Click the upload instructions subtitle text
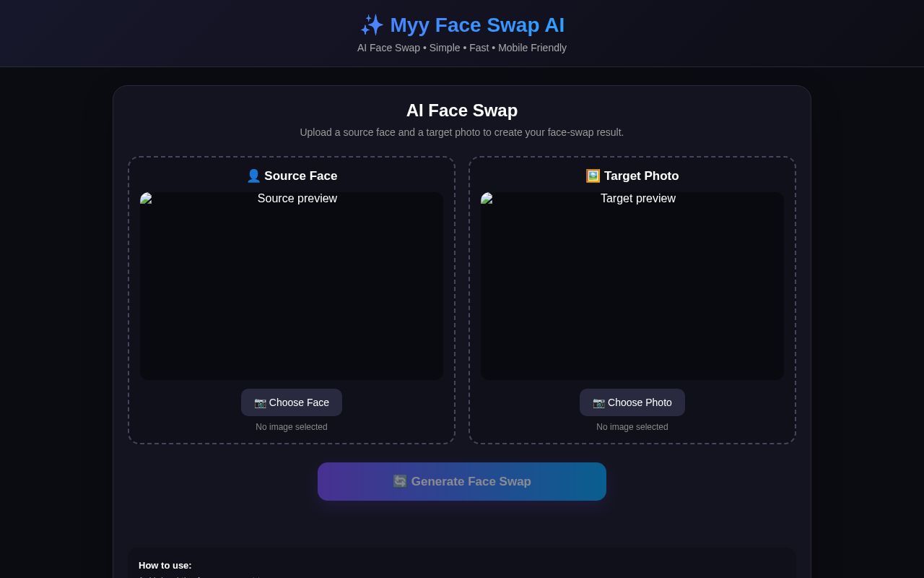The height and width of the screenshot is (578, 924). click(x=462, y=132)
